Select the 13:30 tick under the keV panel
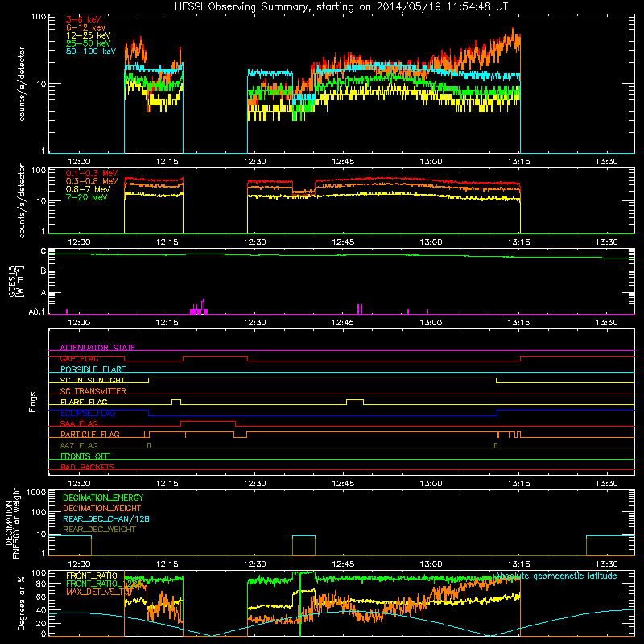 tap(607, 162)
